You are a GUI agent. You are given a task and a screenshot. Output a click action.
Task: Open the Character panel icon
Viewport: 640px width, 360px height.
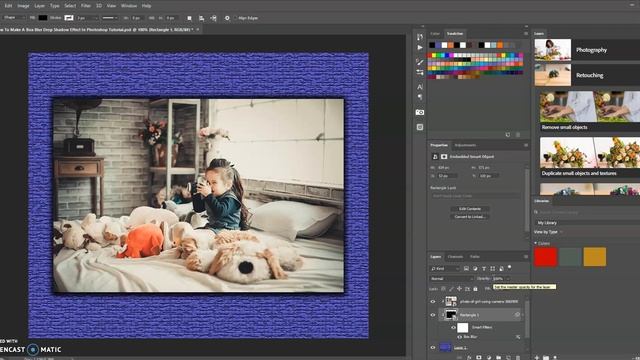coord(420,87)
